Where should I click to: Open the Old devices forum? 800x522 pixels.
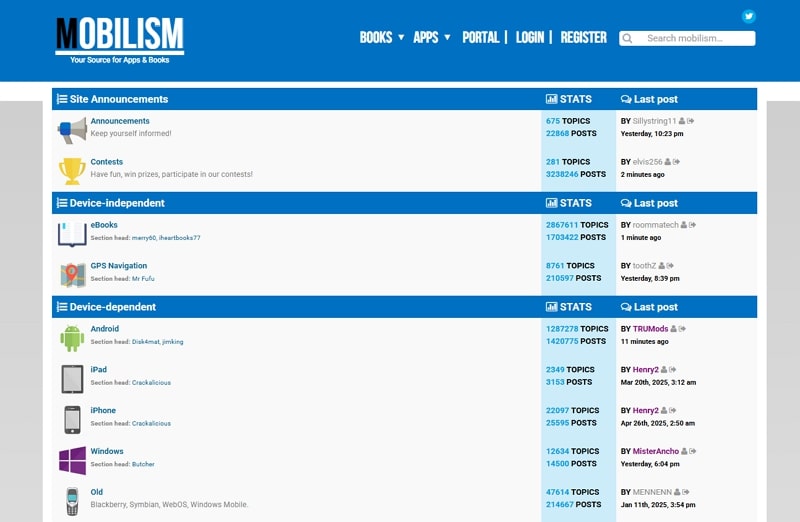96,492
